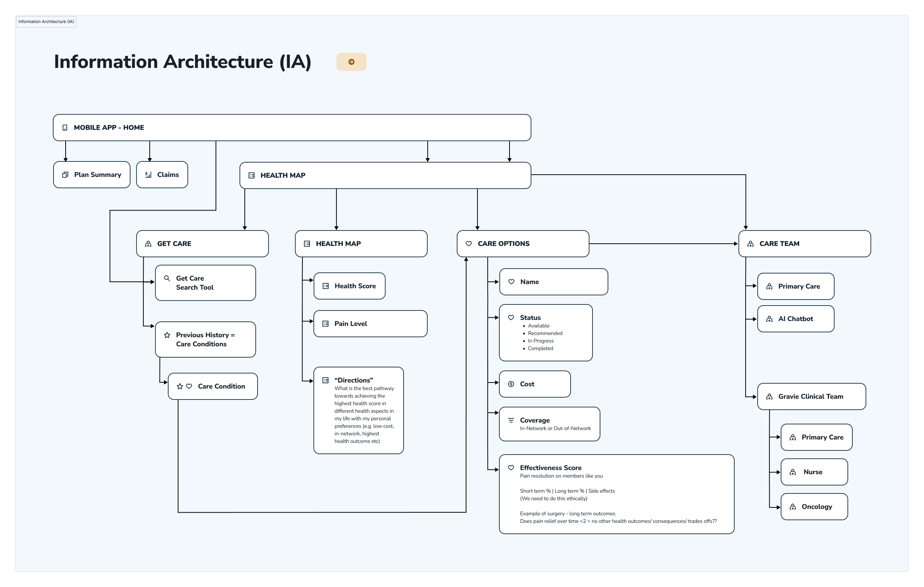The image size is (924, 587).
Task: Click the In-Network or Out-of-Network text
Action: point(555,429)
